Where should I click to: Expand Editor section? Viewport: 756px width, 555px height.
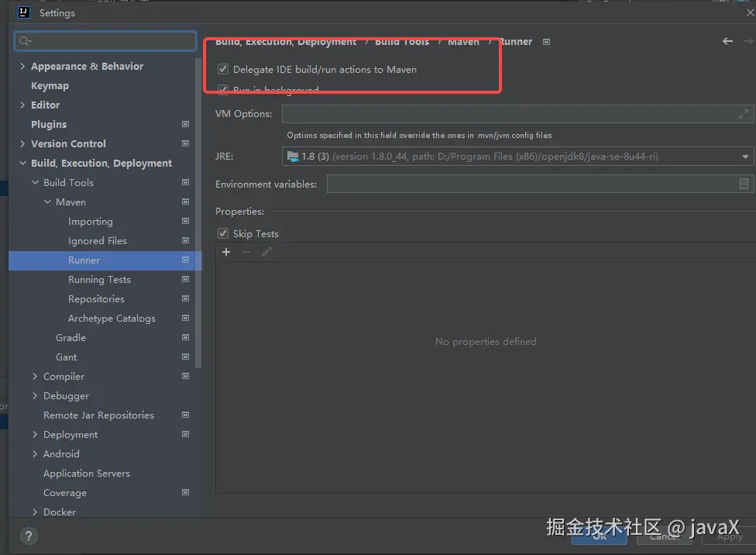click(x=22, y=105)
